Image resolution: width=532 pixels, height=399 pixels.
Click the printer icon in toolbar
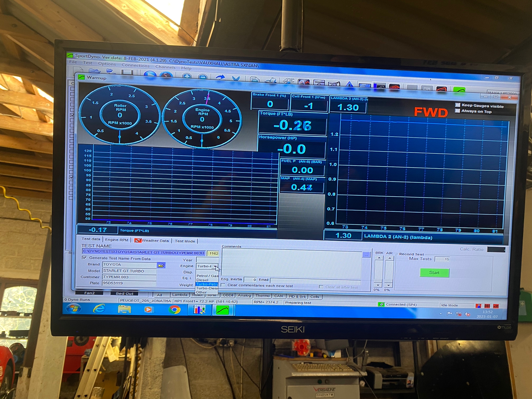271,81
